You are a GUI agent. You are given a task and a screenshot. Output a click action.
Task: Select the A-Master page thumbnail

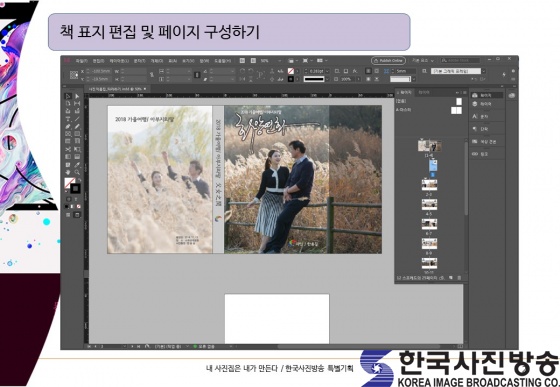click(x=456, y=110)
